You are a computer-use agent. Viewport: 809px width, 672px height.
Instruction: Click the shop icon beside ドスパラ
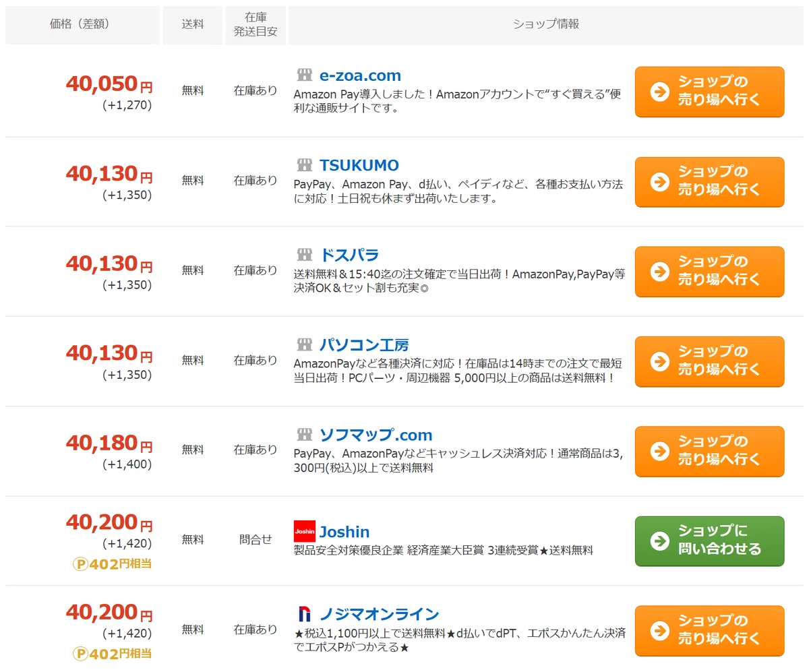305,255
